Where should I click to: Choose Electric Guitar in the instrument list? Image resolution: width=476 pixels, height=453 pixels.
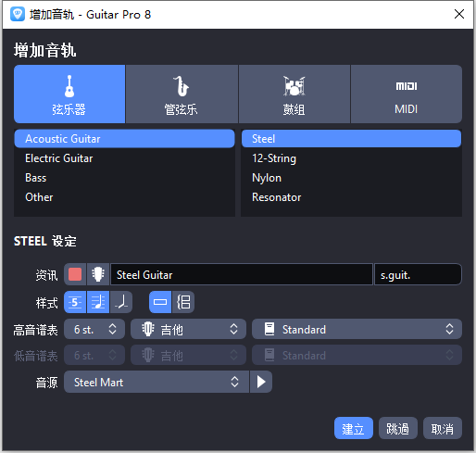pyautogui.click(x=124, y=158)
